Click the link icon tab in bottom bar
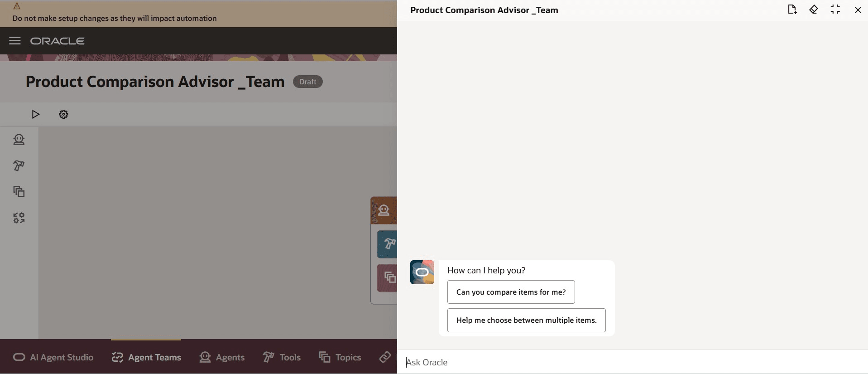The image size is (868, 374). click(385, 357)
